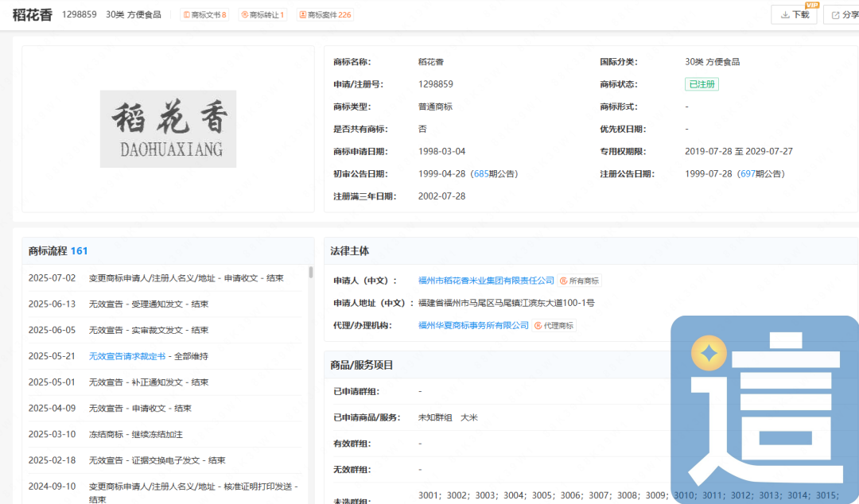Click the share icon next to 分享

click(835, 15)
